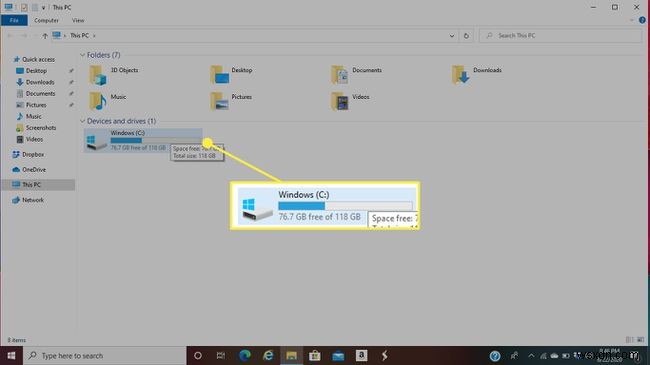Switch to large icons view in status bar

(641, 340)
